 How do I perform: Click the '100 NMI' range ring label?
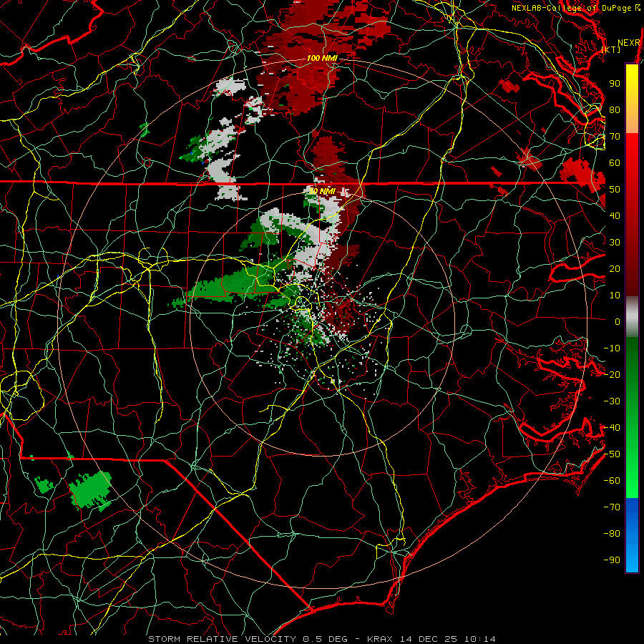pyautogui.click(x=322, y=58)
